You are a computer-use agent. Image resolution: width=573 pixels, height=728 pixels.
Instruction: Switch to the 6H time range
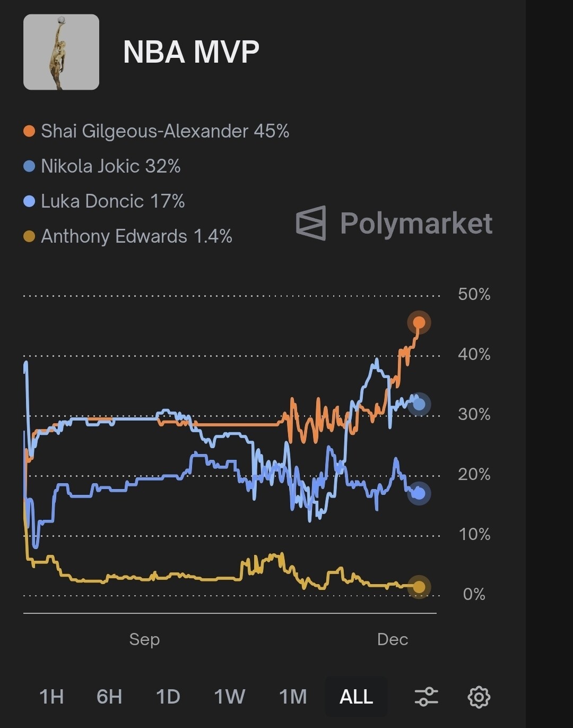pyautogui.click(x=109, y=697)
